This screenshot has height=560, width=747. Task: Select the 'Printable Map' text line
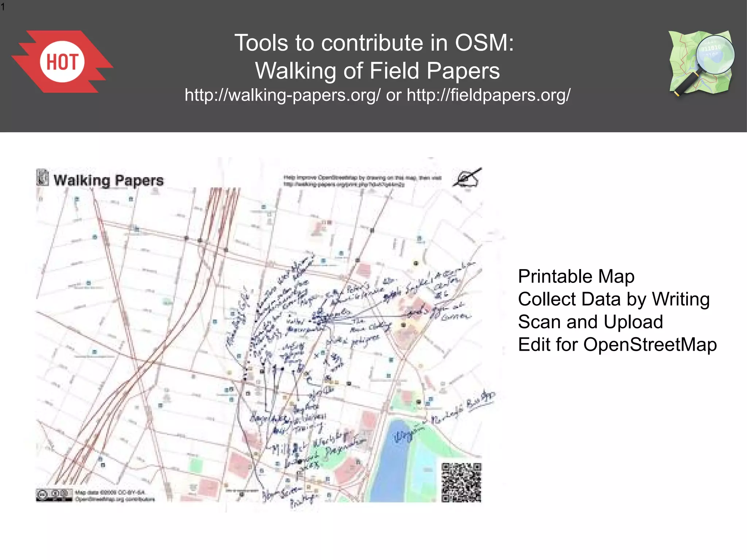pos(576,276)
